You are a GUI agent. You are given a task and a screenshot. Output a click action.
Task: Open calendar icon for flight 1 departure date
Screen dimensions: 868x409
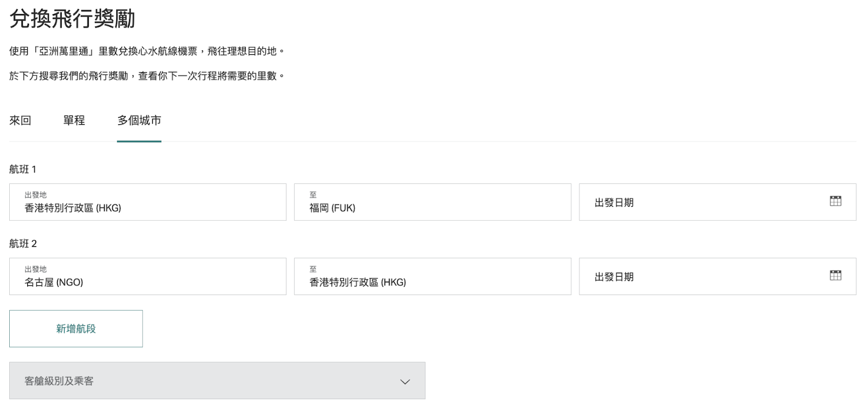pos(835,201)
